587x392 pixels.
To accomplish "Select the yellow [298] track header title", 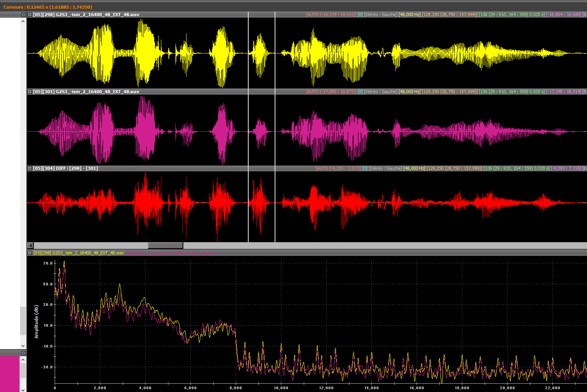I will tap(86, 15).
